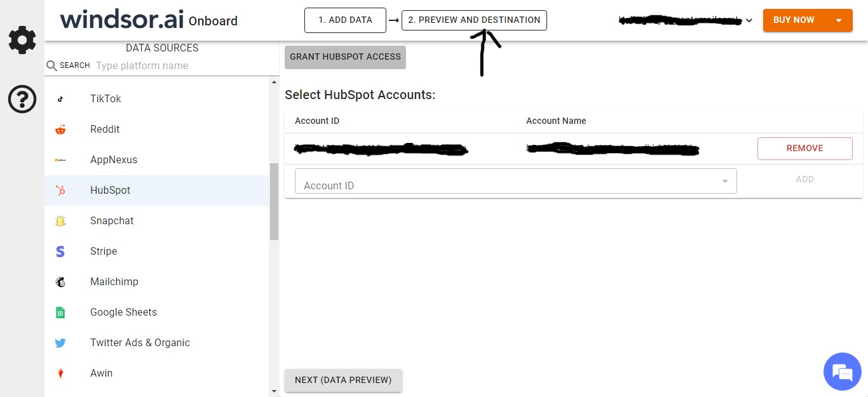Click GRANT HUBSPOT ACCESS button
Viewport: 868px width, 397px height.
click(x=345, y=57)
